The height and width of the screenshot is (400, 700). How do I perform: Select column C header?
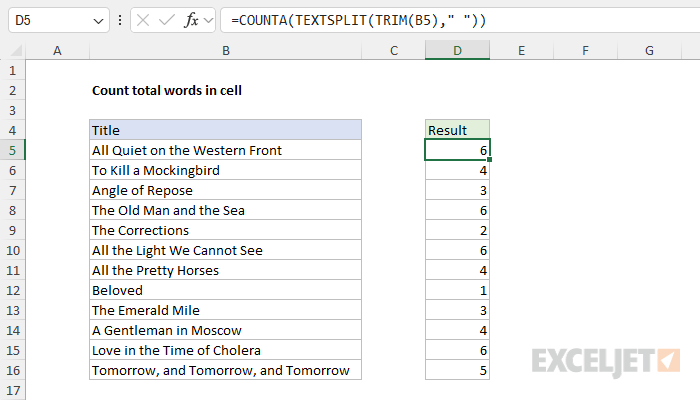(x=393, y=50)
